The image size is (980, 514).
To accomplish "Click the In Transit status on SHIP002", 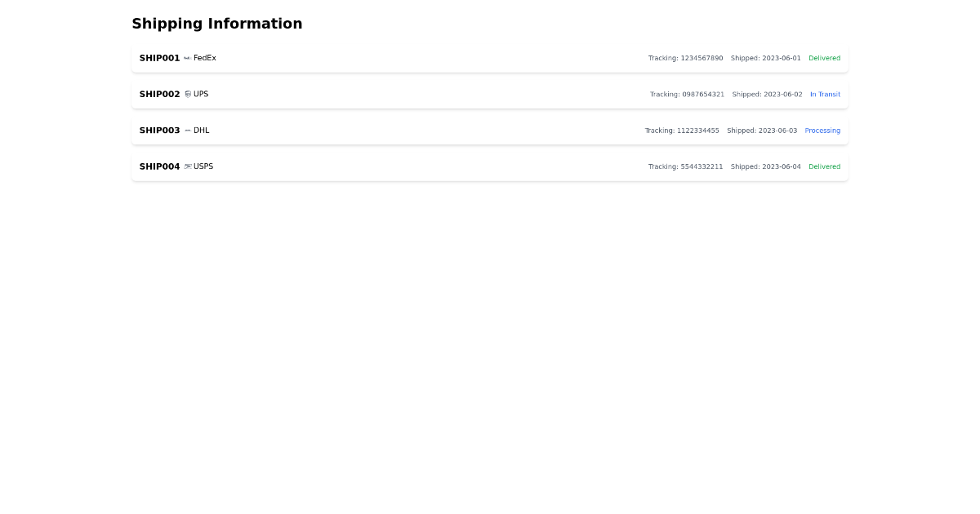I will point(826,94).
